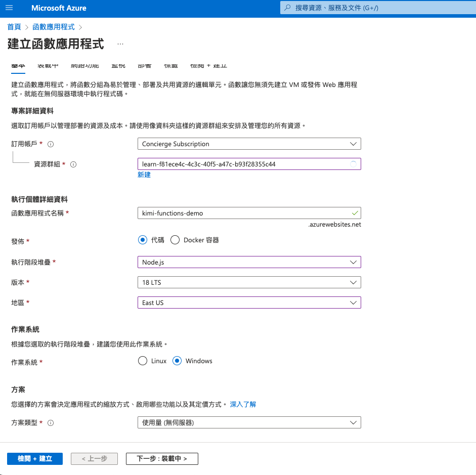Choose Linux as the operating system
Viewport: 476px width, 475px height.
[142, 361]
